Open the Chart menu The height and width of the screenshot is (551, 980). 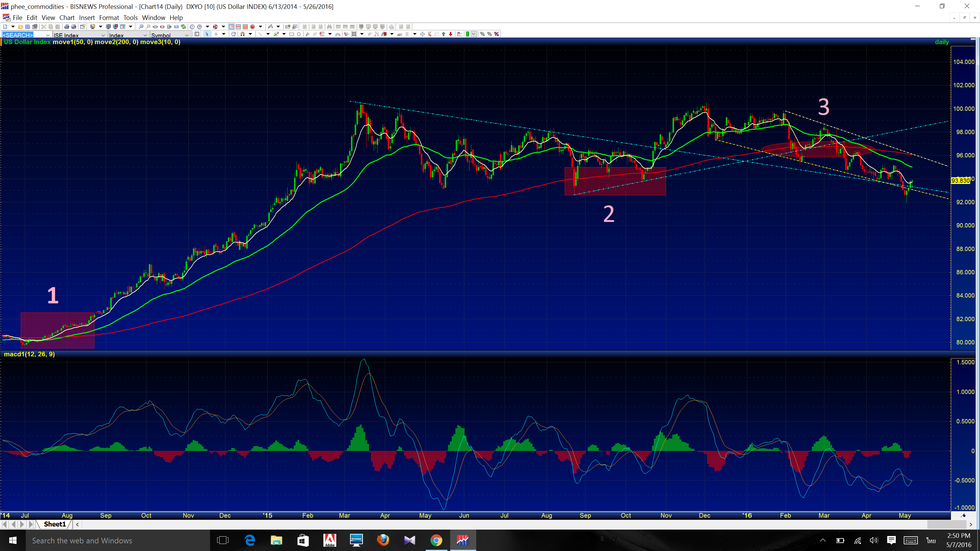(66, 17)
